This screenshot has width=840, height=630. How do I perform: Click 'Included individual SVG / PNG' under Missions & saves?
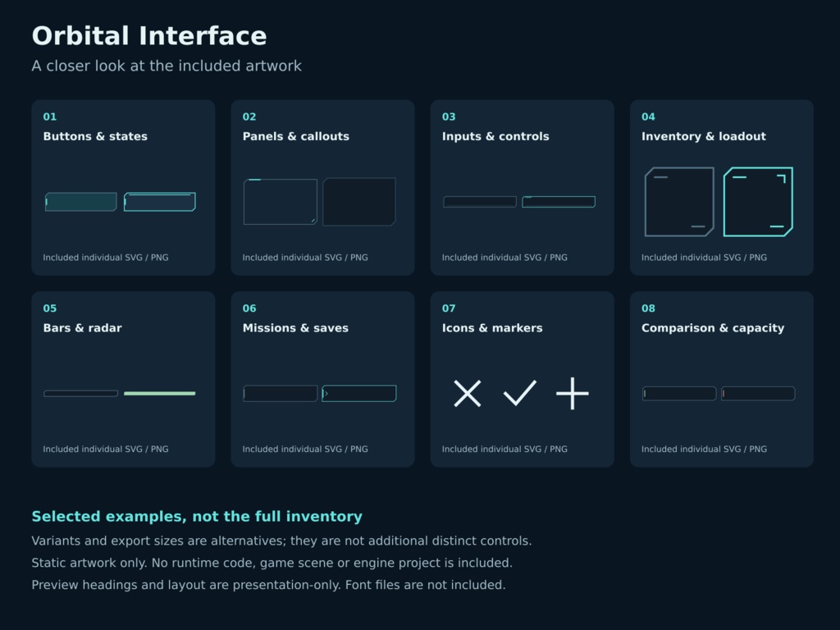point(305,450)
